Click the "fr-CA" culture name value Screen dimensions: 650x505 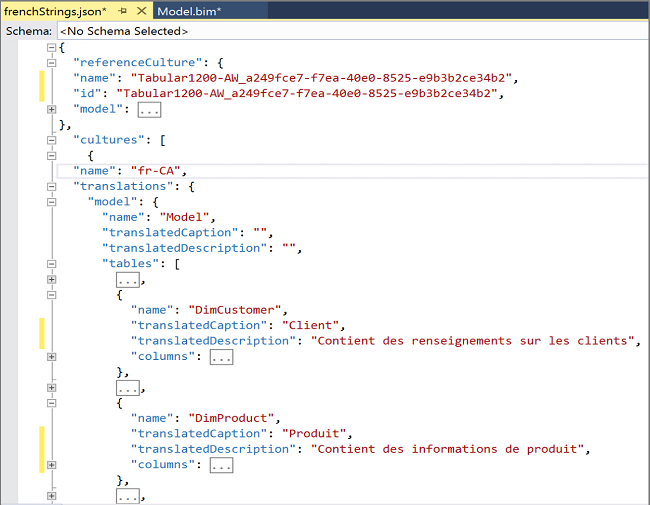(156, 171)
